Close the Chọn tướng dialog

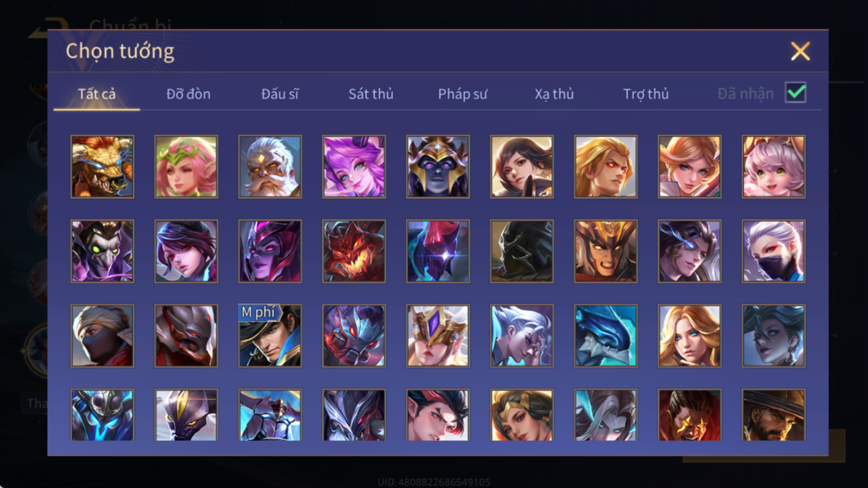click(800, 51)
